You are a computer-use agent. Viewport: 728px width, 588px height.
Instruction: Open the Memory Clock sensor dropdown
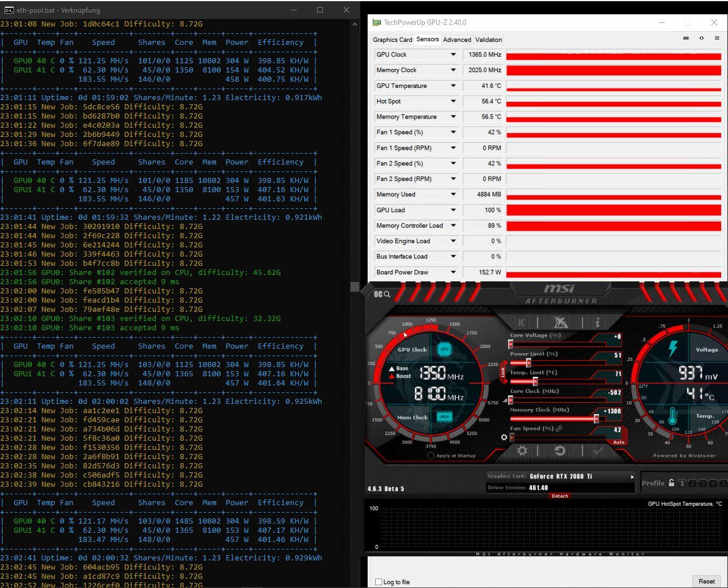[453, 70]
